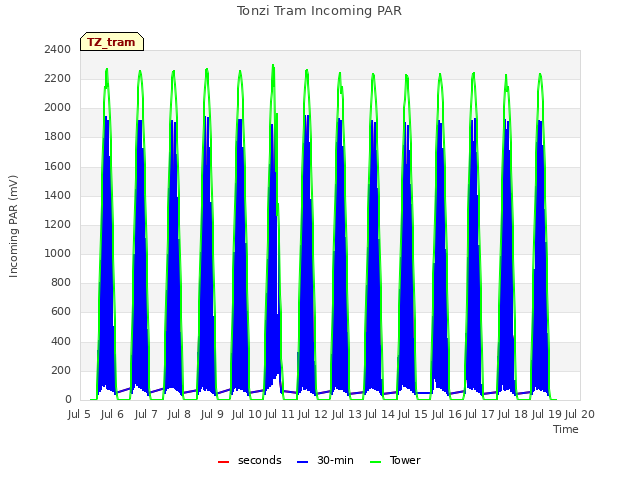Select the 'Tower' legend label
Viewport: 640px width, 480px height.
(405, 460)
